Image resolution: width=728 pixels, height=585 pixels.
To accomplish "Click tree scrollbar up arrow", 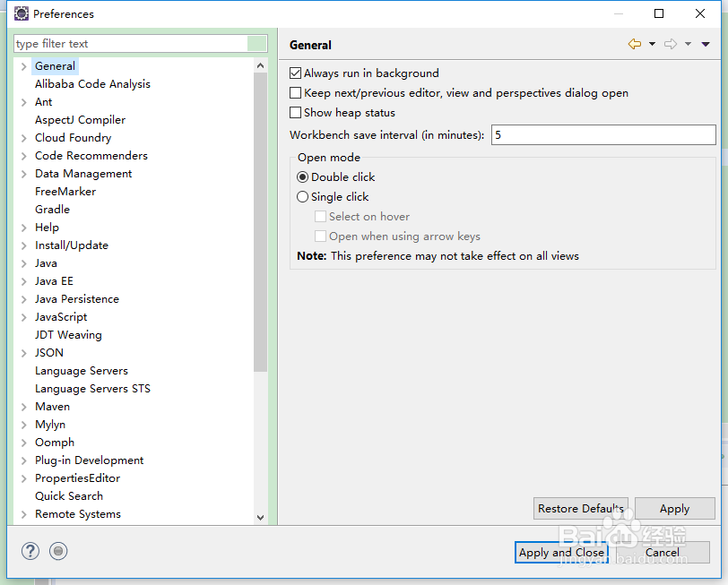I will 261,65.
